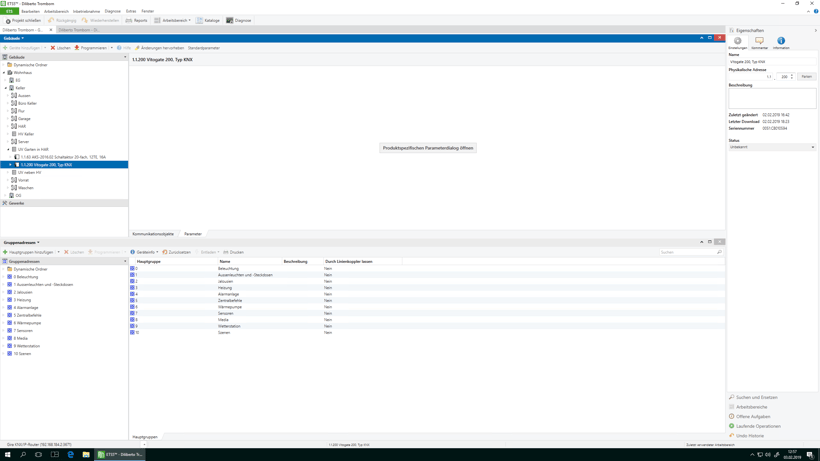
Task: Edit the Name field in Eigenschaften
Action: (x=772, y=62)
